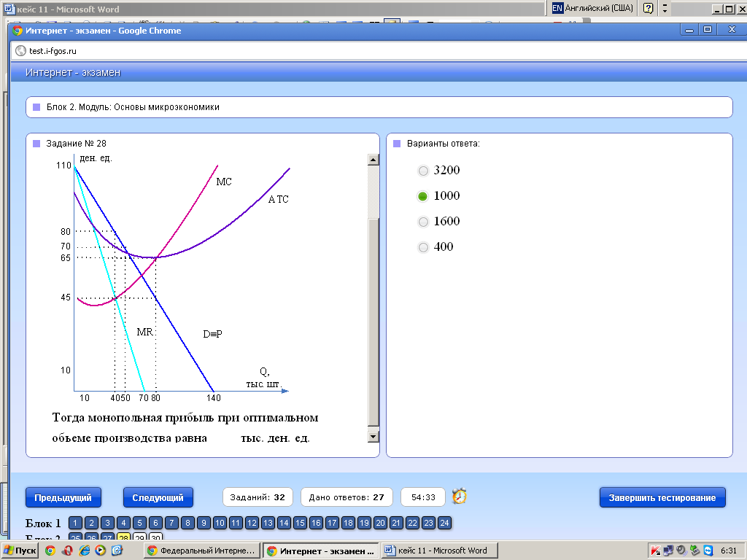Click the question panel scrollbar thumb
Viewport: 747px width, 560px height.
(373, 322)
